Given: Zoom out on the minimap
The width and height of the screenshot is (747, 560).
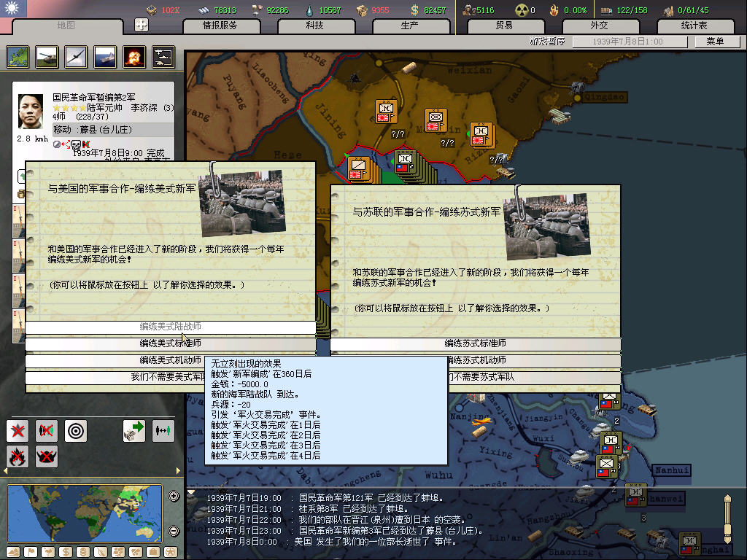Looking at the screenshot, I should (x=174, y=531).
